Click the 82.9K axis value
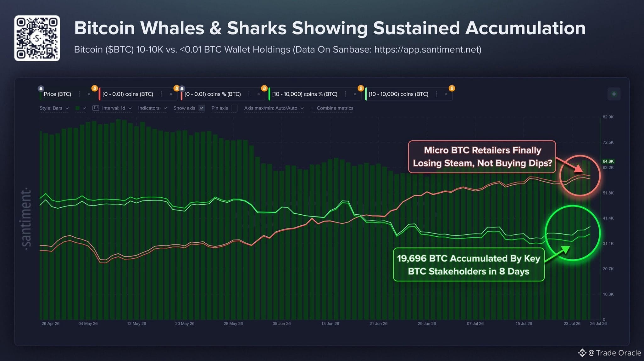644x361 pixels. (608, 117)
